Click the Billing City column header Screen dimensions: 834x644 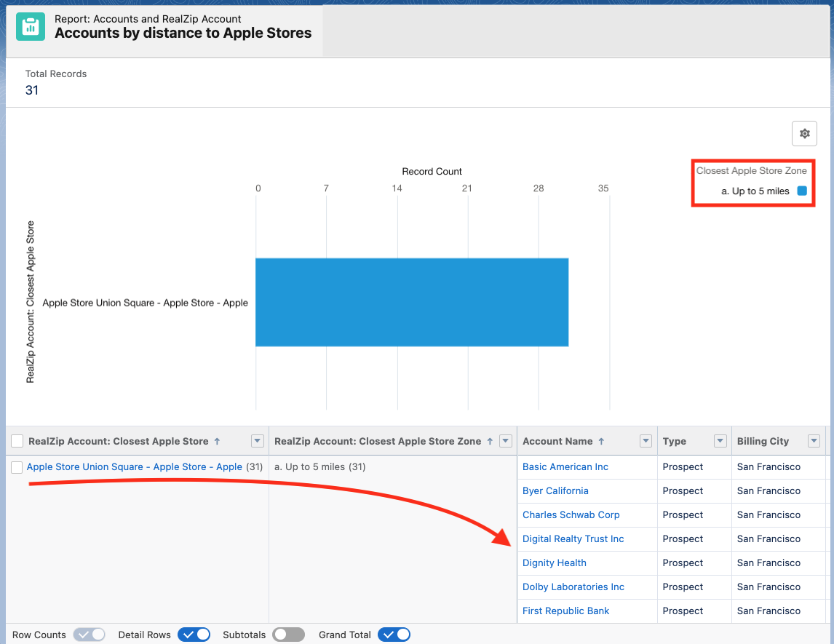point(763,442)
